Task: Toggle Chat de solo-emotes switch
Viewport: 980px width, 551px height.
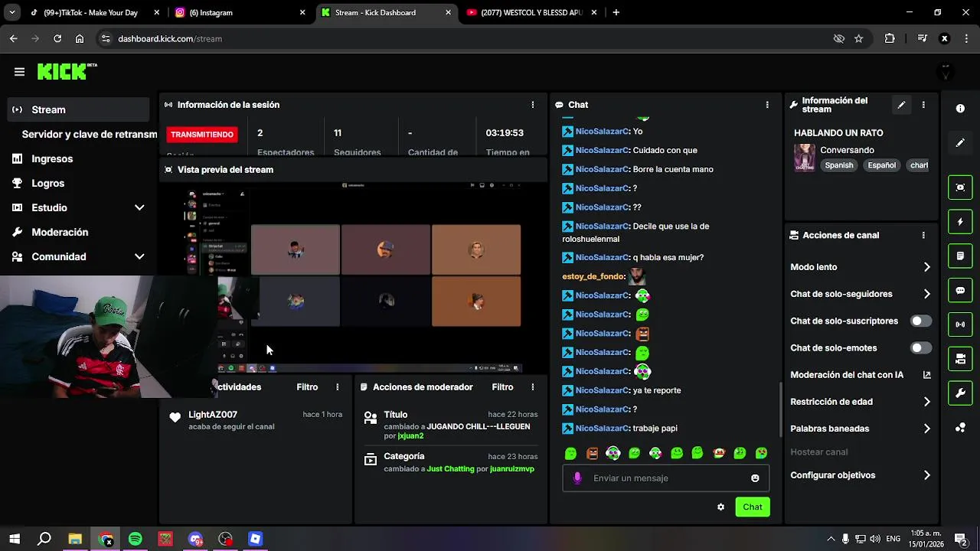Action: [x=920, y=348]
